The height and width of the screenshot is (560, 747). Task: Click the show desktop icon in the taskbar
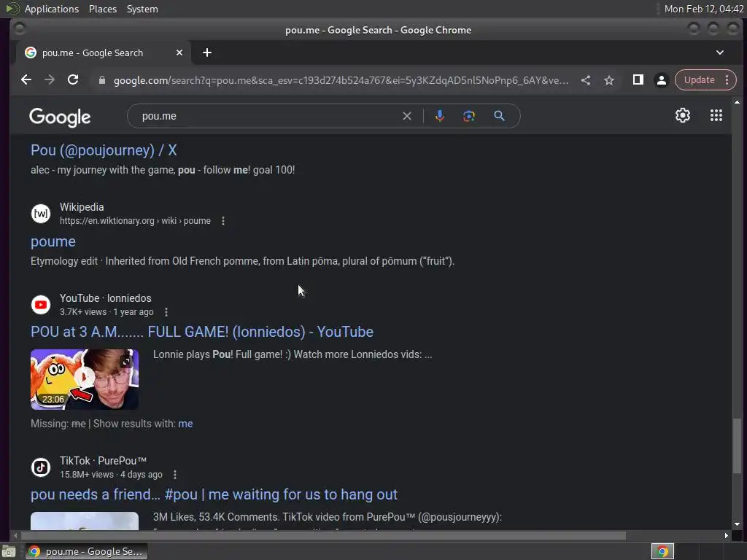pos(9,551)
